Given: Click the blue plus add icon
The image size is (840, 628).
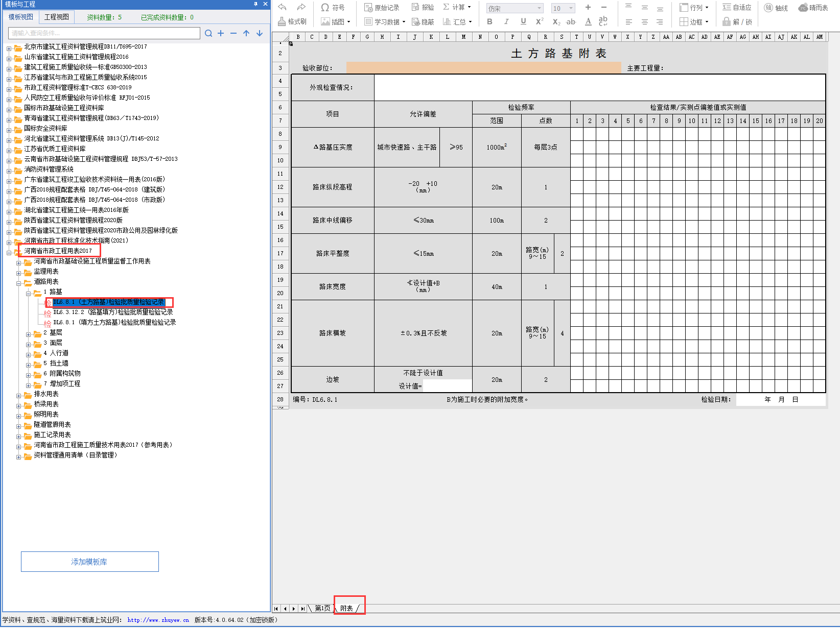Looking at the screenshot, I should click(221, 33).
